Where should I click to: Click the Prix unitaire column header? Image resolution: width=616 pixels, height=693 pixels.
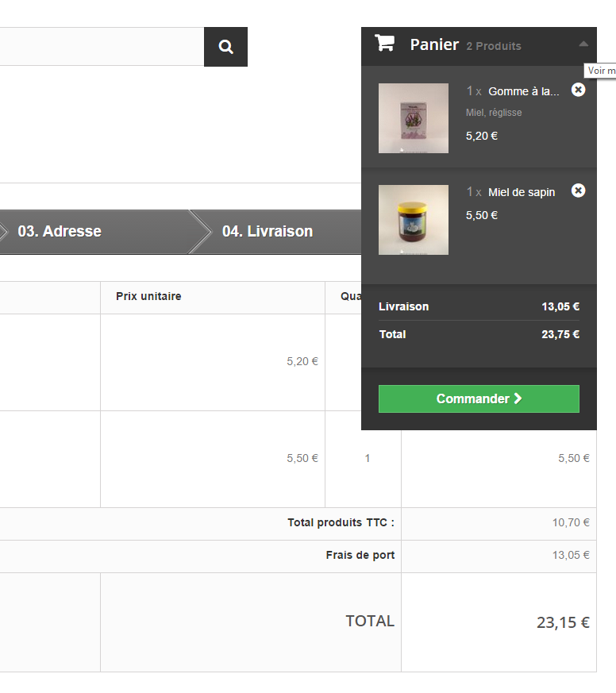pyautogui.click(x=148, y=296)
